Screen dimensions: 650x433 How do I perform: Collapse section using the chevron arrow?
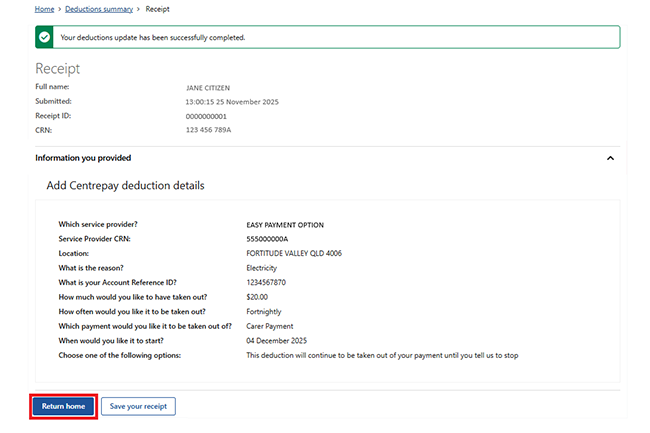click(610, 158)
